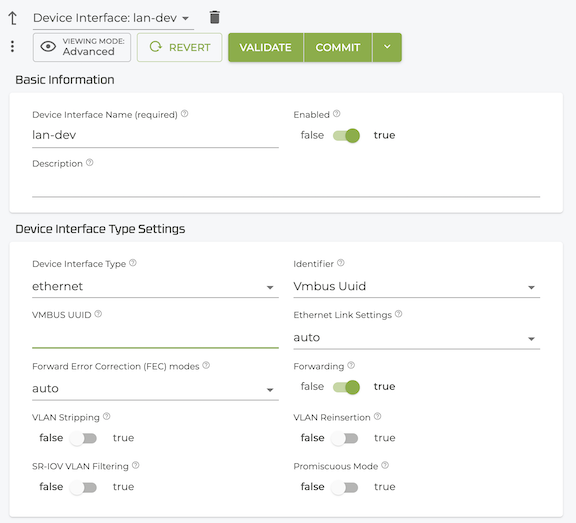Open help icon beside Description label

tap(90, 163)
